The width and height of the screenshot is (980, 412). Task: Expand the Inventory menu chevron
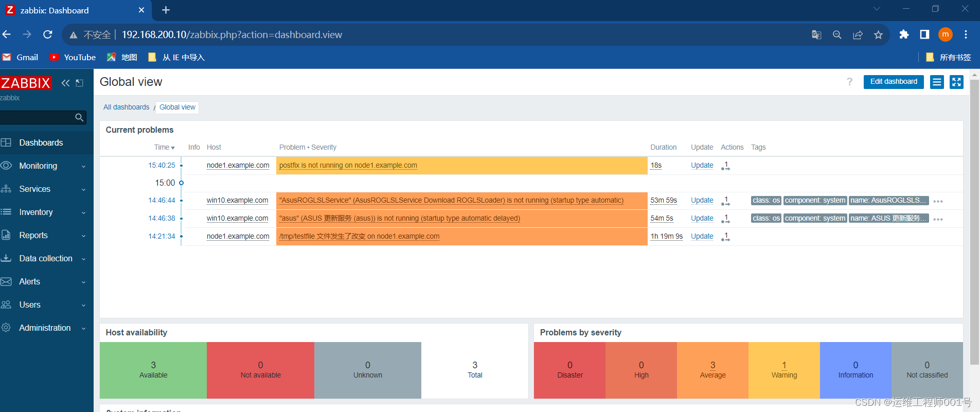(x=83, y=213)
